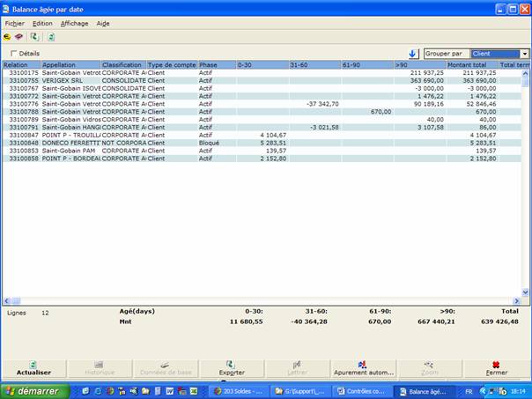The height and width of the screenshot is (399, 532).
Task: Click the spreadsheet export icon in the toolbar
Action: (x=51, y=37)
